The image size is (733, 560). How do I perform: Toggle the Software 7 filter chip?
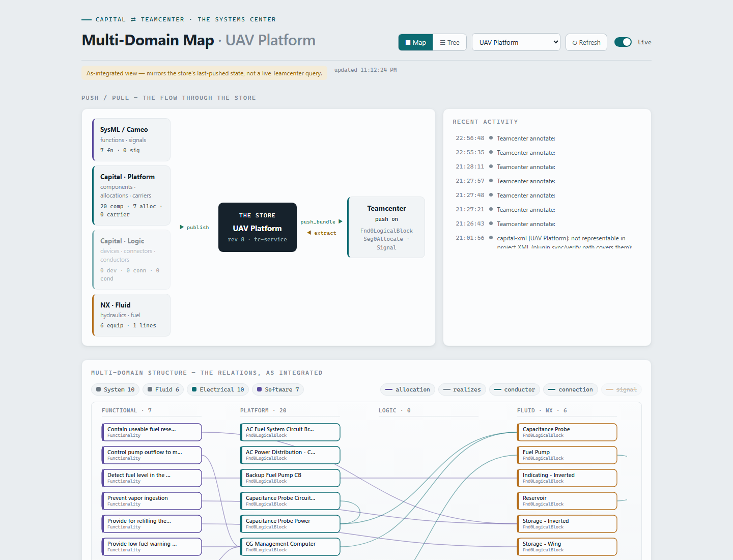278,389
